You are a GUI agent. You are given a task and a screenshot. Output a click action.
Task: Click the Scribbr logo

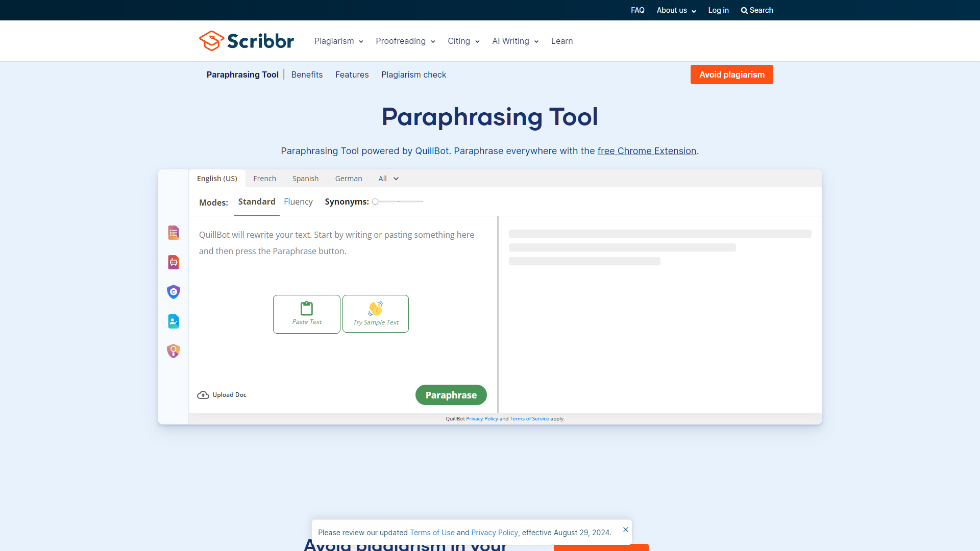pos(247,41)
